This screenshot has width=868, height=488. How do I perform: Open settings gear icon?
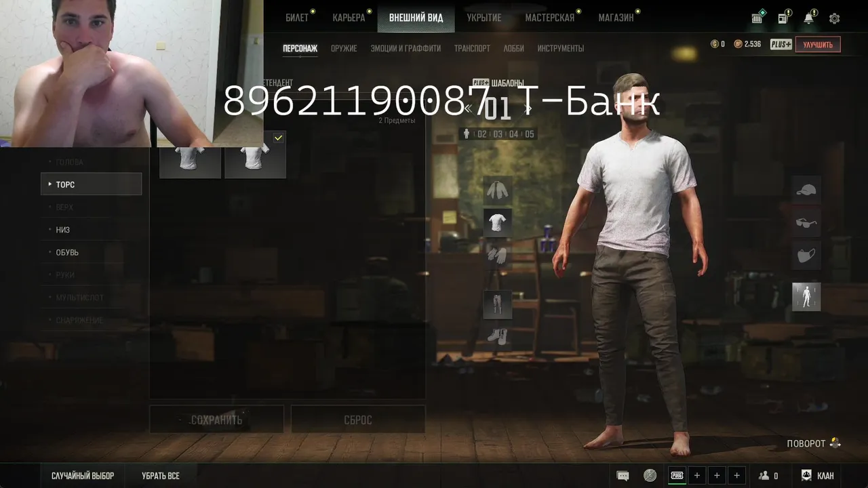pyautogui.click(x=835, y=18)
